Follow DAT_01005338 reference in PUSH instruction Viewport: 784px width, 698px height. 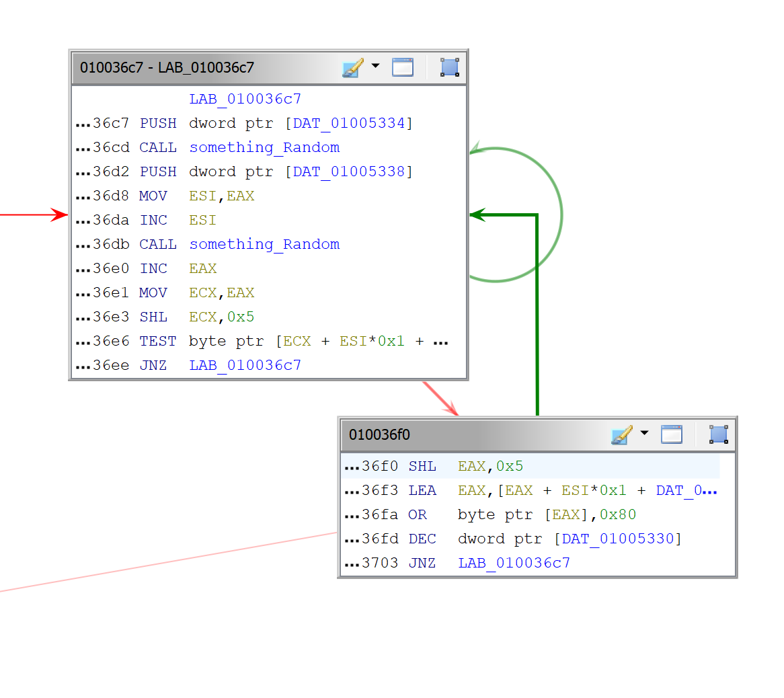pyautogui.click(x=349, y=171)
